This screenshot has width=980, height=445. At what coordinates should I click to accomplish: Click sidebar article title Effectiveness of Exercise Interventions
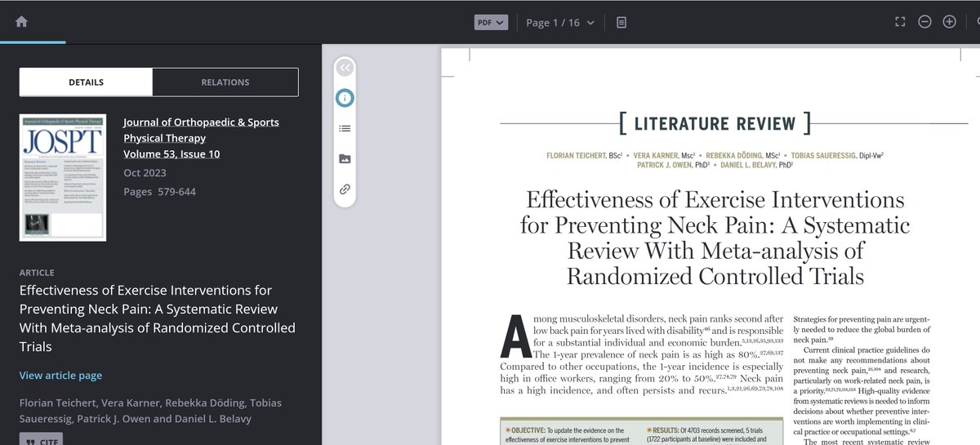point(158,318)
